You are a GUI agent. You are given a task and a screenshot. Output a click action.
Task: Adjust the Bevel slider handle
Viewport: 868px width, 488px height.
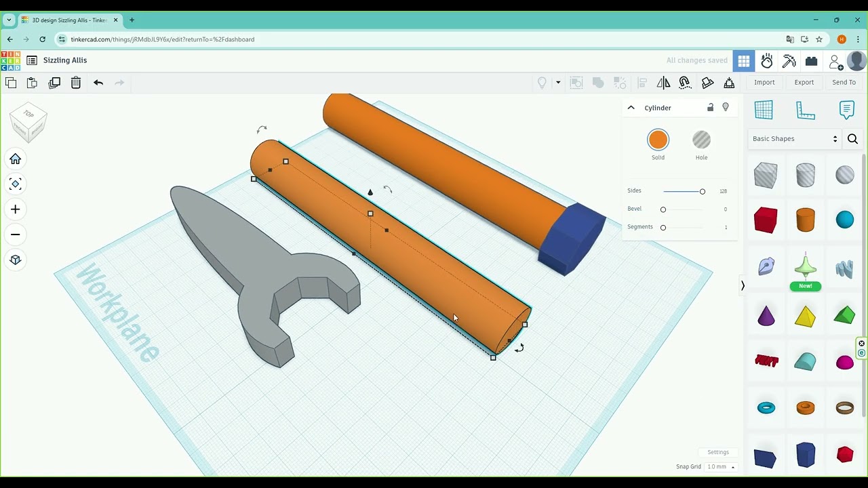click(x=663, y=209)
